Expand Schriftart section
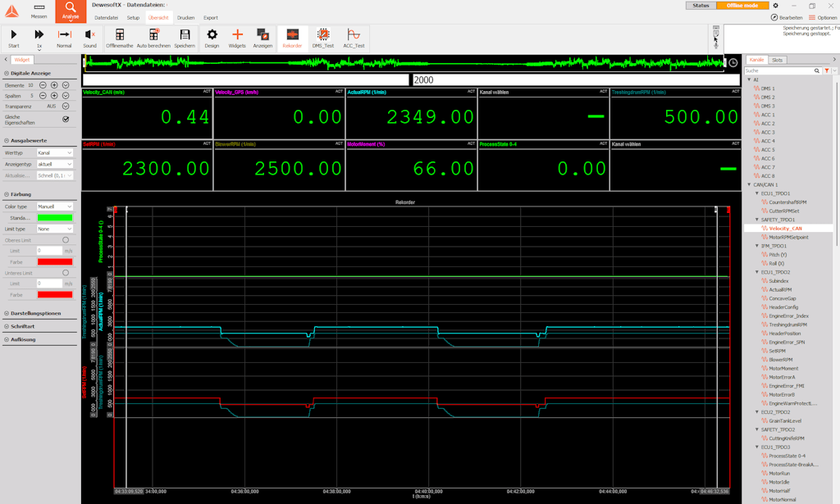This screenshot has height=504, width=840. pos(22,326)
